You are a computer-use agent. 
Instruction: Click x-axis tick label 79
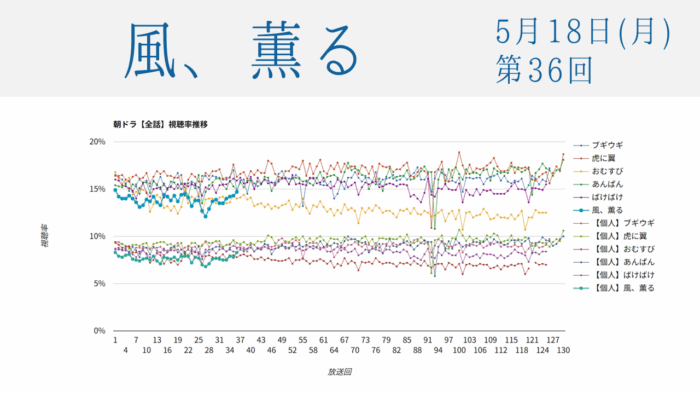pos(386,340)
